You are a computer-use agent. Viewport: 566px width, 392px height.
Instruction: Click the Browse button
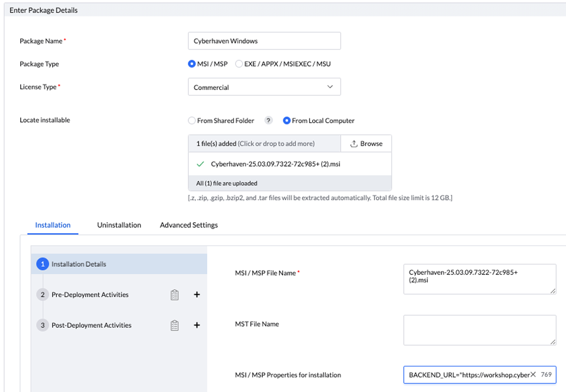click(x=366, y=144)
